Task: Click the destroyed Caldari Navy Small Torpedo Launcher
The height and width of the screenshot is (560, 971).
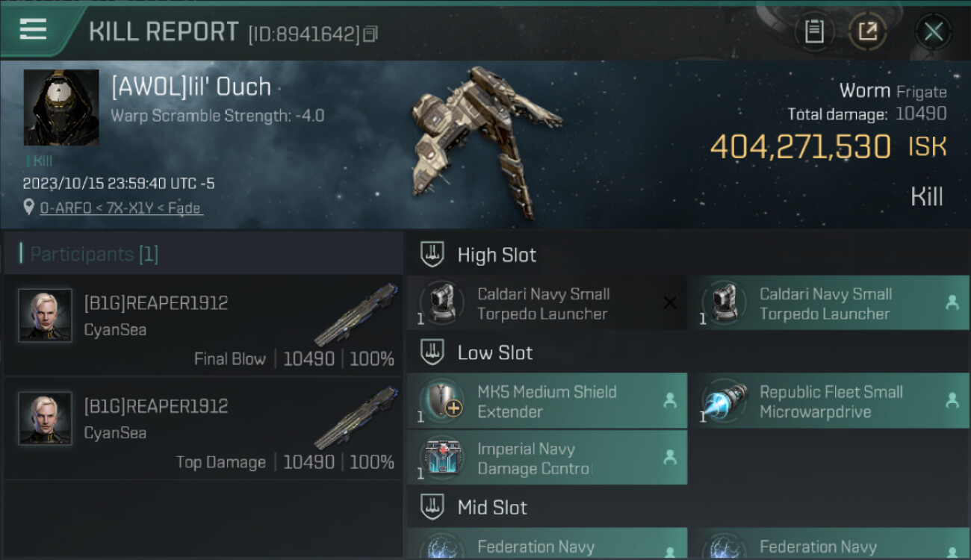Action: (547, 303)
